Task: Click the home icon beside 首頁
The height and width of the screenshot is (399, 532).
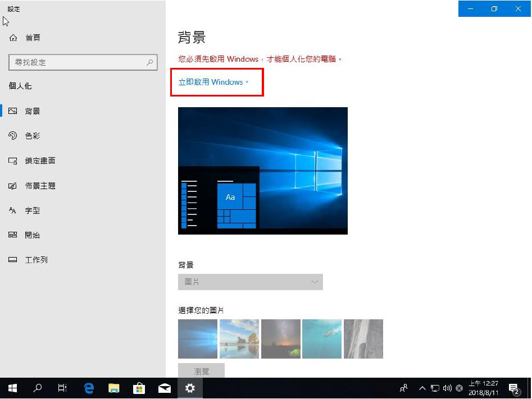Action: (13, 38)
